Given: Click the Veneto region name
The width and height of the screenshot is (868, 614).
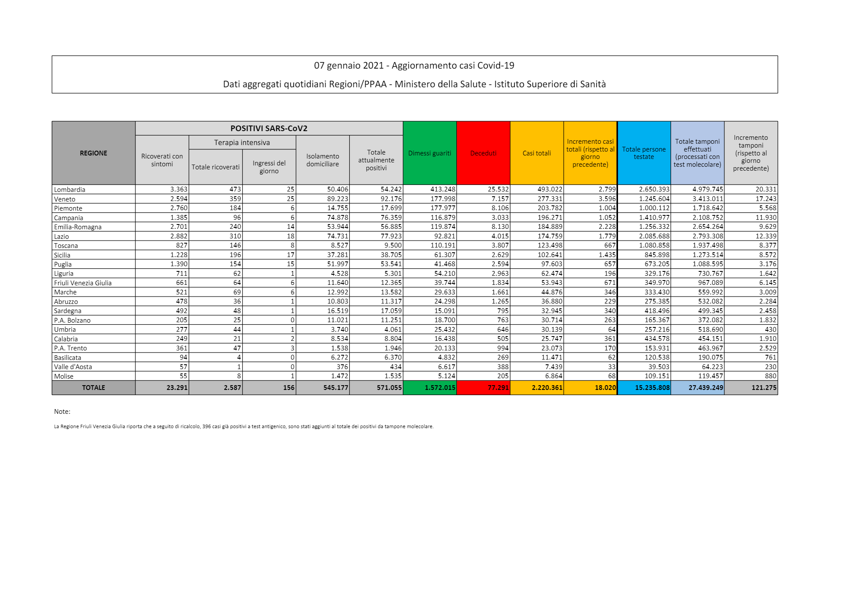Looking at the screenshot, I should pos(65,199).
